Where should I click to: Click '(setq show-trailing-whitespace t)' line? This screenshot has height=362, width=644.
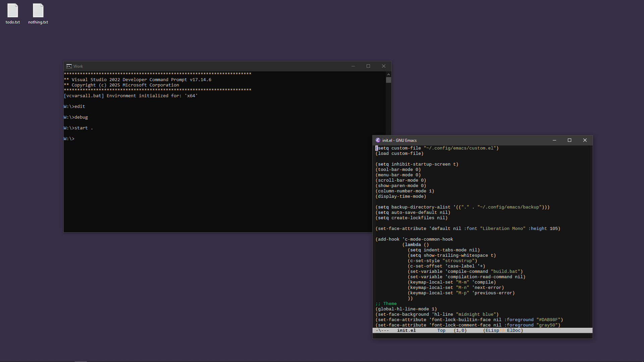[452, 255]
